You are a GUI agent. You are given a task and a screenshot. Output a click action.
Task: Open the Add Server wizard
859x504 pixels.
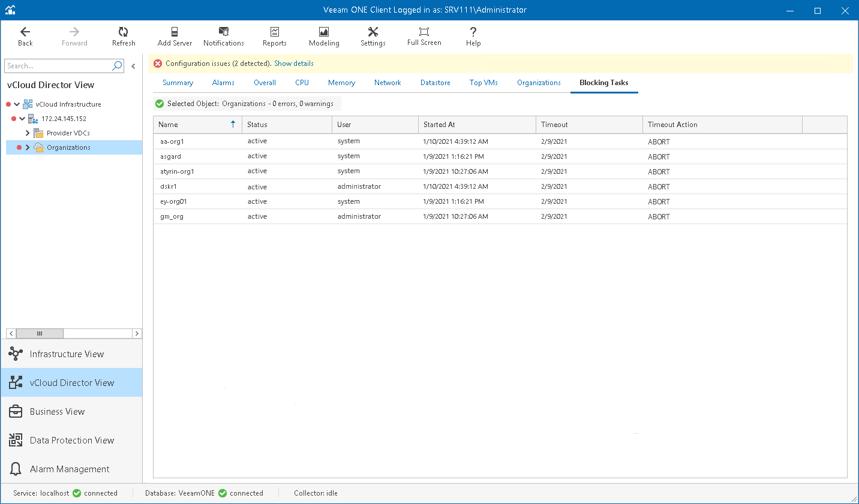point(175,36)
